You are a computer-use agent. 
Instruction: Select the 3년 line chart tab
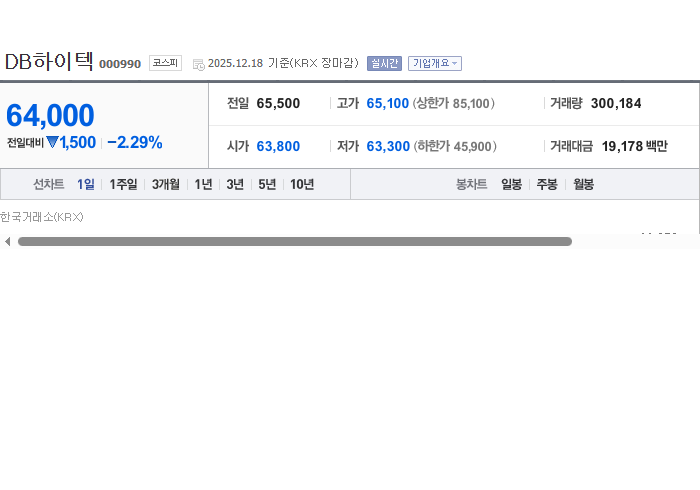point(235,184)
